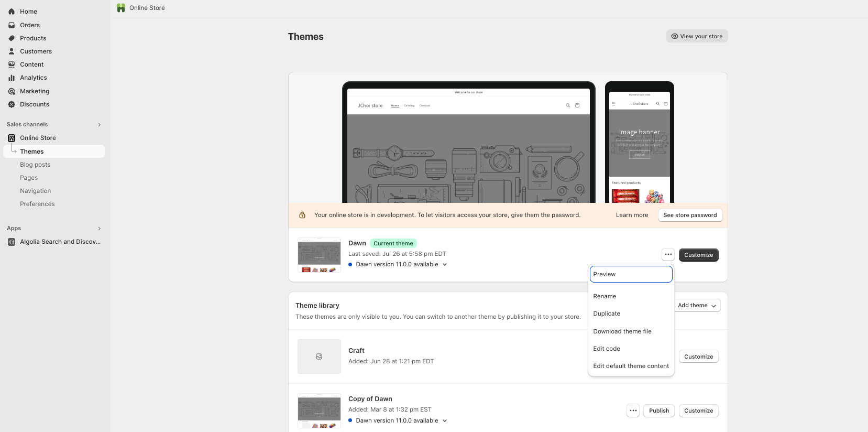Click the See store password button
This screenshot has height=432, width=868.
tap(690, 215)
